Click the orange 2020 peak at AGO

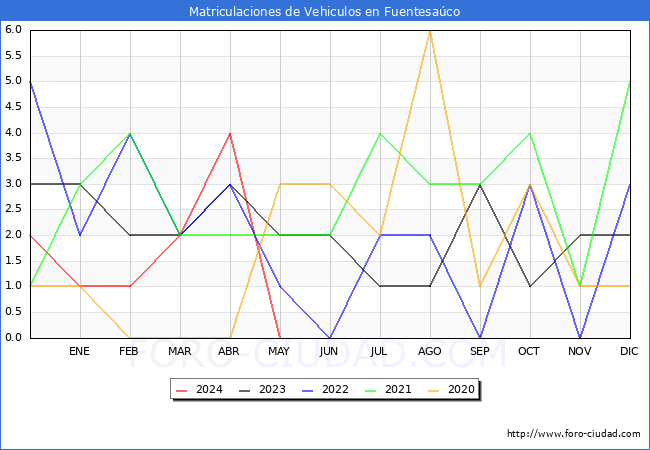[430, 31]
